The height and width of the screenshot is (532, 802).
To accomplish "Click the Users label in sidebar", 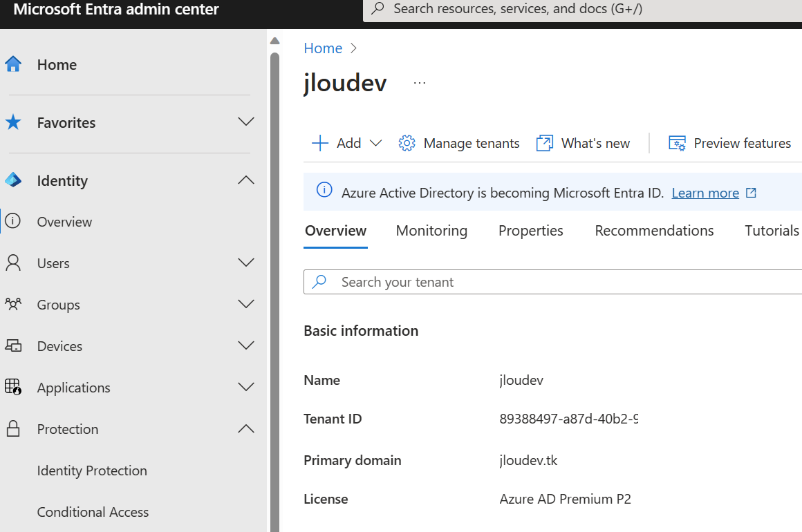I will point(53,263).
